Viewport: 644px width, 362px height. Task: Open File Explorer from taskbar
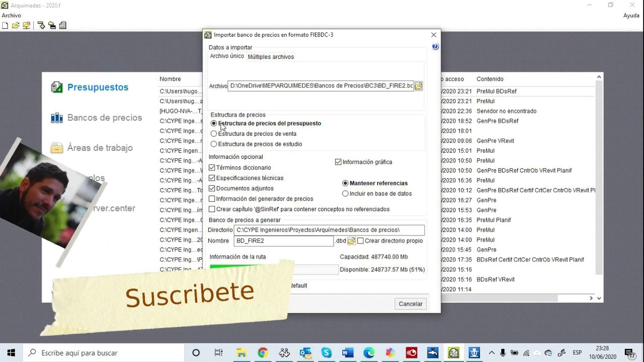(242, 353)
